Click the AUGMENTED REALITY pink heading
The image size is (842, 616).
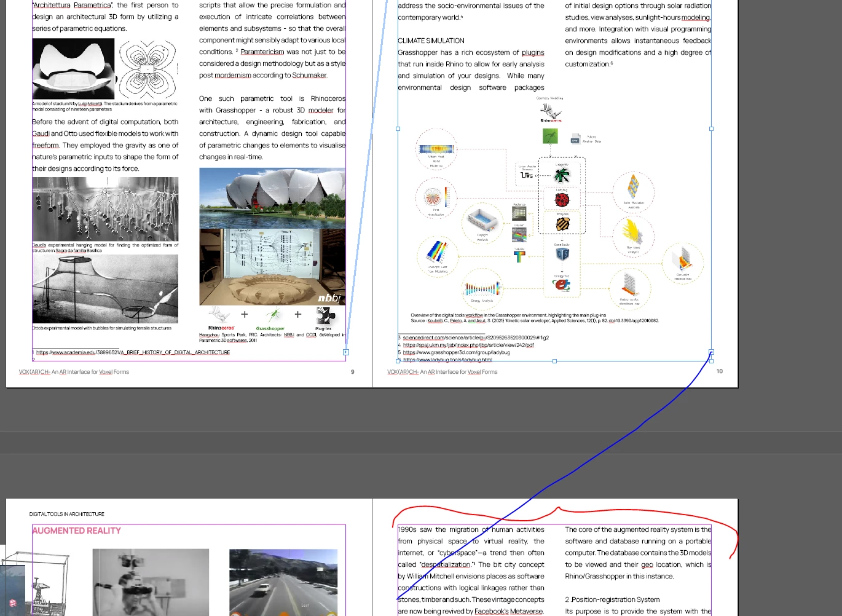click(77, 531)
